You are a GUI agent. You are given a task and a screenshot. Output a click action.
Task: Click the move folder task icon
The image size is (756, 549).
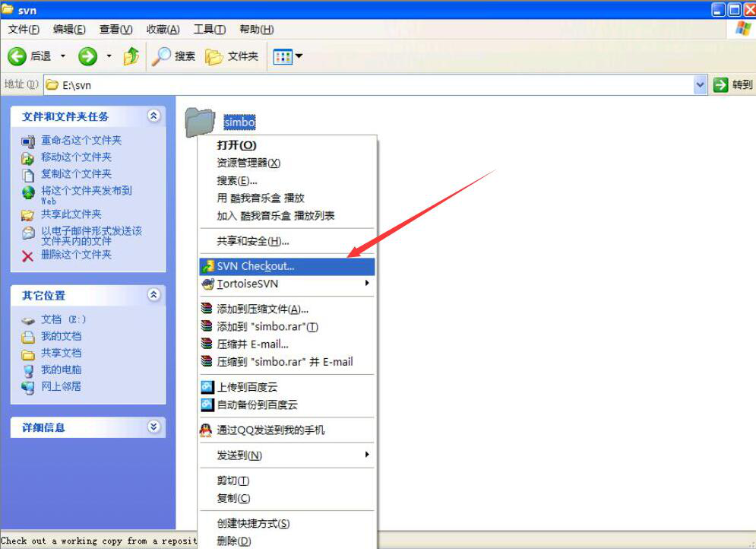tap(28, 157)
